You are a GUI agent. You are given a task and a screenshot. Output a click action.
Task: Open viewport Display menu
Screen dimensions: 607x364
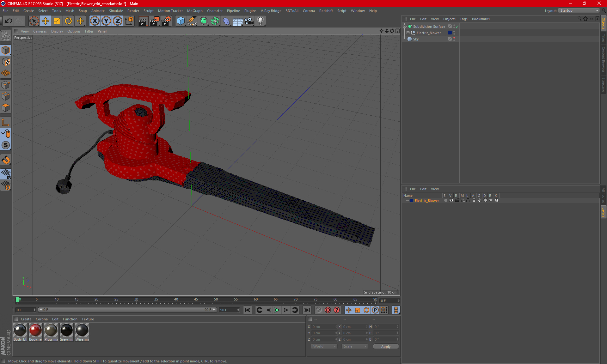(57, 31)
